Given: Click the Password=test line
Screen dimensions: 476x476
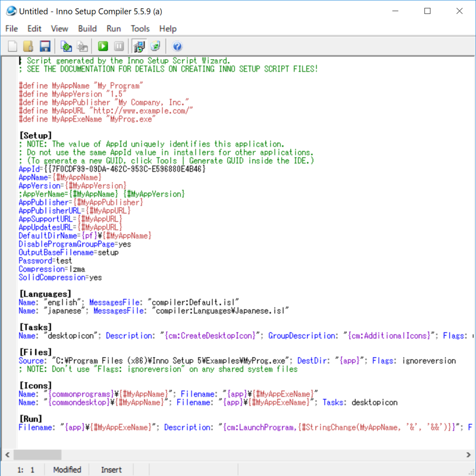Looking at the screenshot, I should click(x=45, y=261).
